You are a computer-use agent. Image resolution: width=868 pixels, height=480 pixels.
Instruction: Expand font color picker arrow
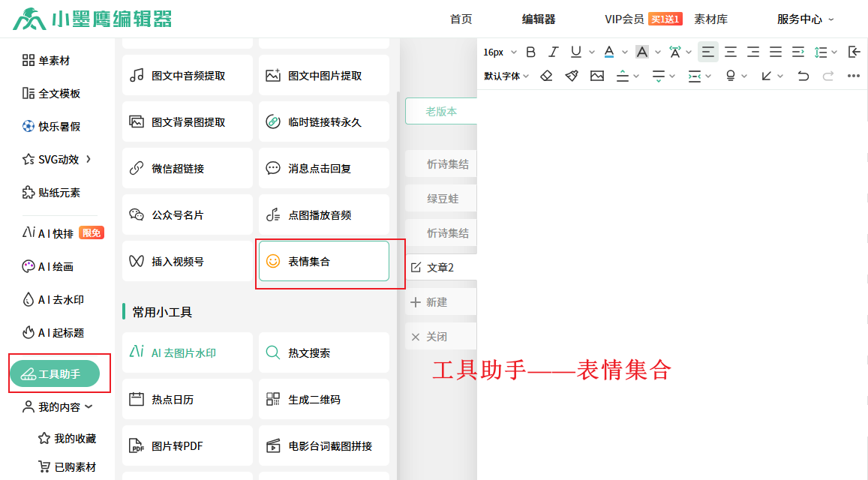point(624,52)
